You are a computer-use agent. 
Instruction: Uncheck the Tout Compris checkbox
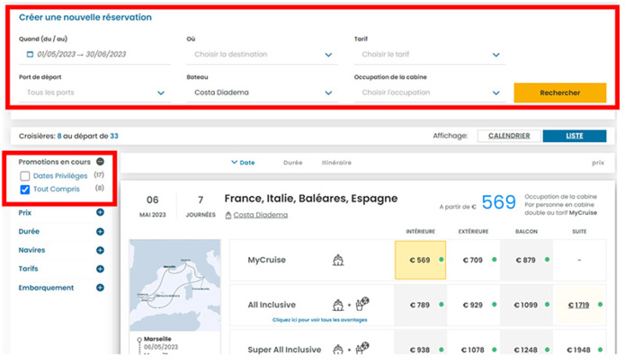pyautogui.click(x=25, y=190)
